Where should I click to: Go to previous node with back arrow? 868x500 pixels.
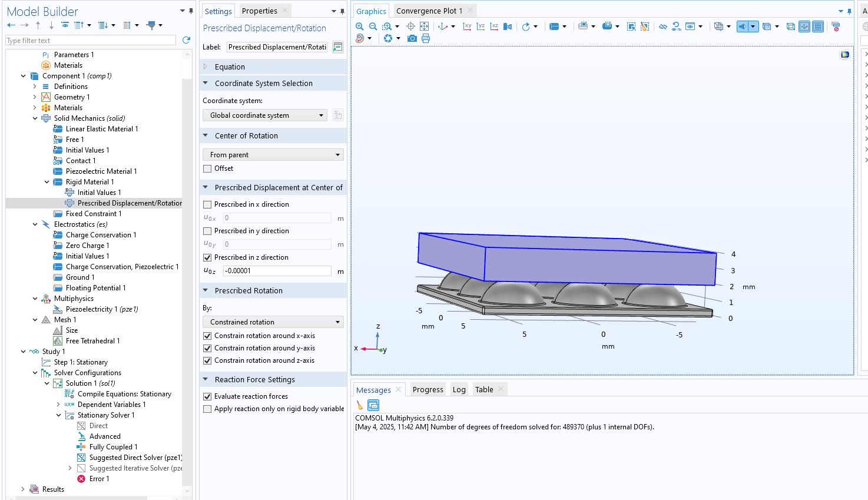pos(11,25)
